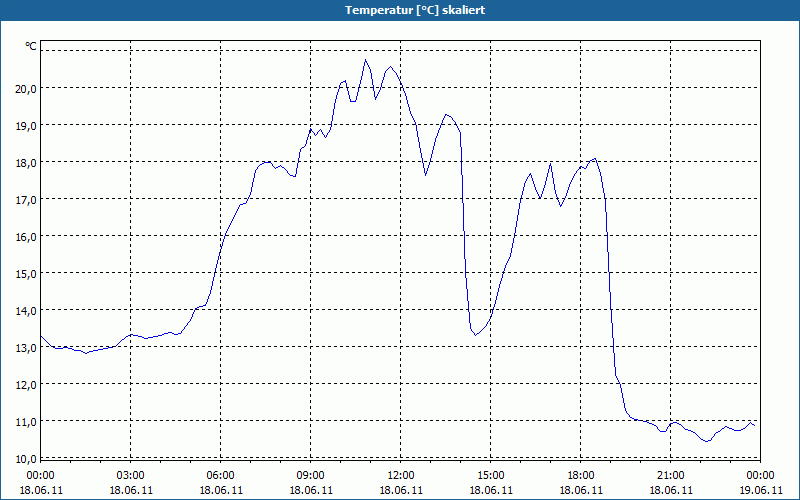Click the 18,0 y-axis label
This screenshot has height=500, width=800.
click(26, 163)
